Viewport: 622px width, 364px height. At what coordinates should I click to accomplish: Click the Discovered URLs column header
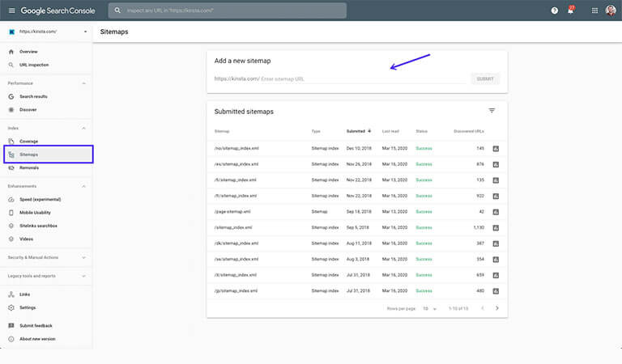point(468,131)
